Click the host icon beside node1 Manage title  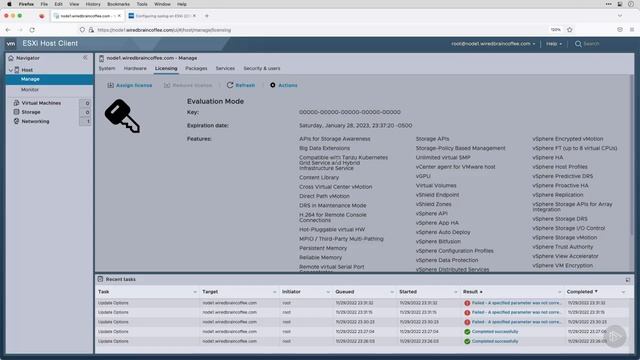click(102, 58)
